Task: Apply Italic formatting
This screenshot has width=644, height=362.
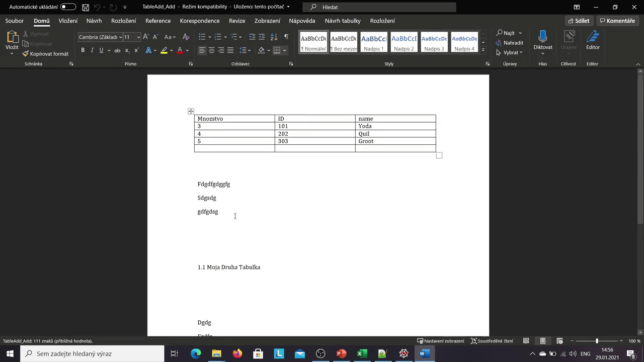Action: (x=92, y=50)
